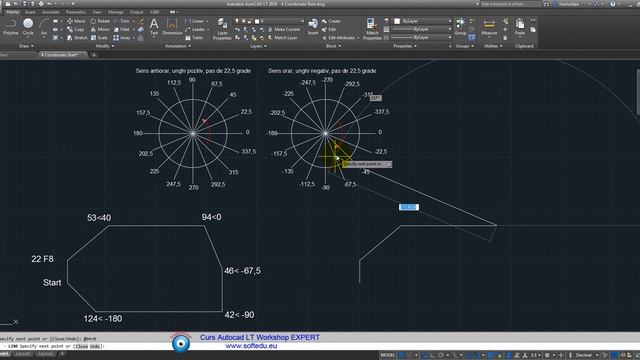Open the Output ribbon tab
640x360 pixels.
tap(136, 12)
